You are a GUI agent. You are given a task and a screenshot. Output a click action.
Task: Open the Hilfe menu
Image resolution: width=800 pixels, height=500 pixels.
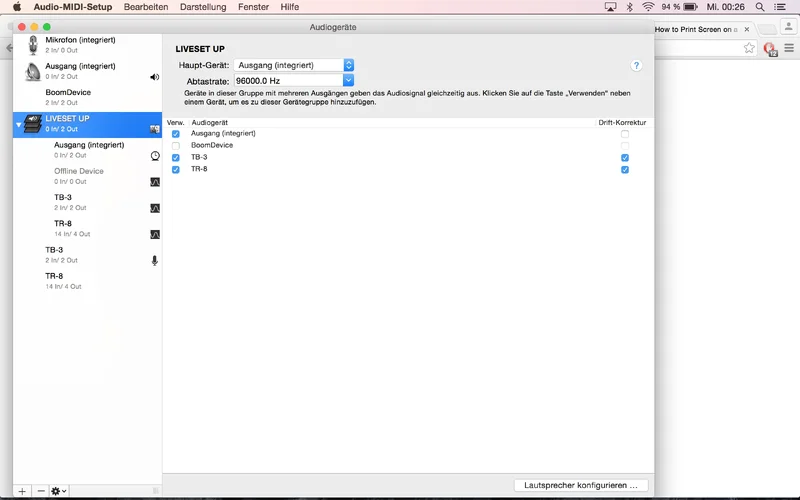tap(289, 7)
